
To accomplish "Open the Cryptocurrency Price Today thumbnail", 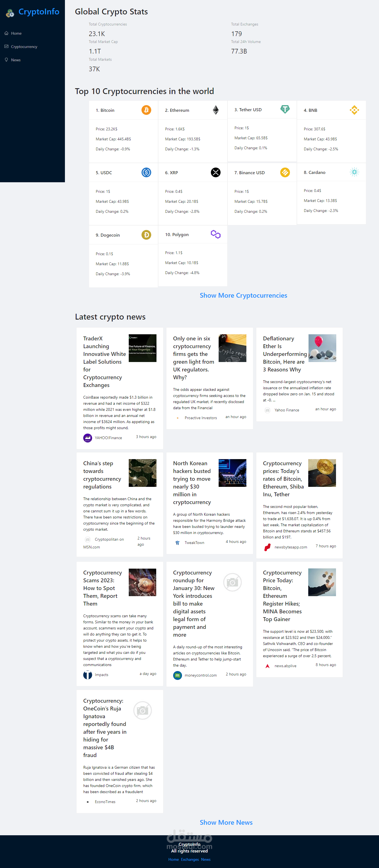I will pos(322,582).
